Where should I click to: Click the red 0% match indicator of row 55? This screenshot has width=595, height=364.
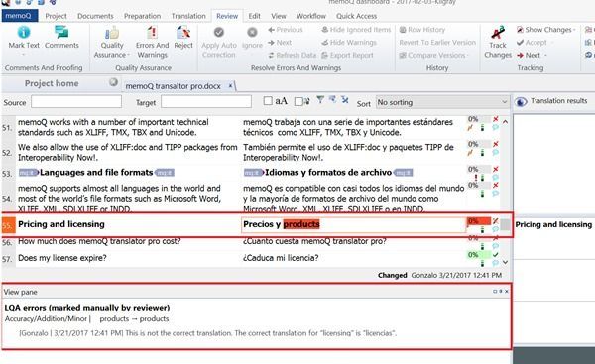(x=479, y=221)
